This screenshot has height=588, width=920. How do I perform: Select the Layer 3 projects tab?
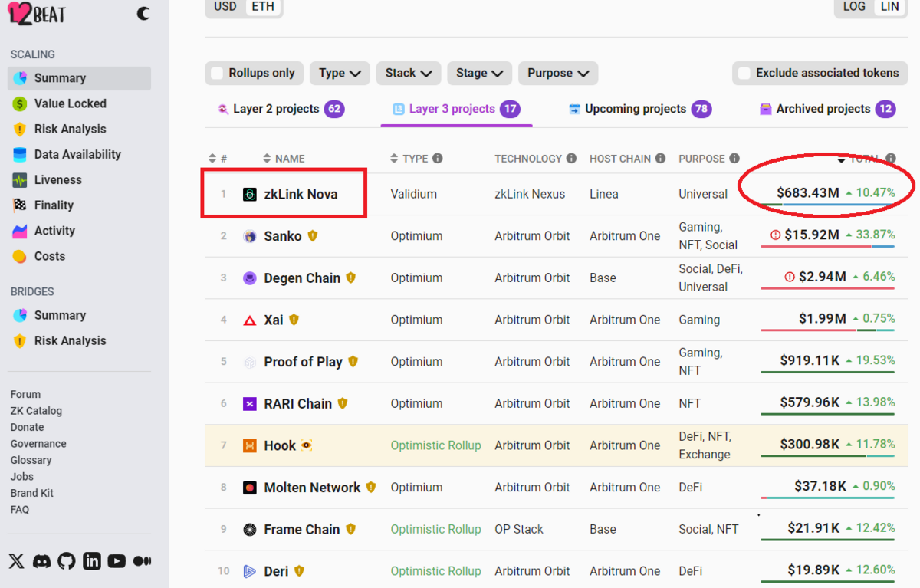click(x=456, y=109)
